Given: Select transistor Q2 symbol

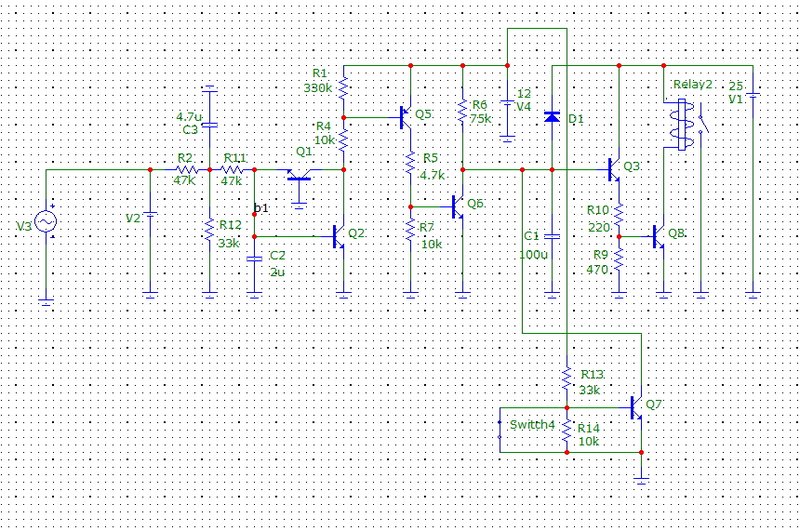Looking at the screenshot, I should pyautogui.click(x=339, y=237).
